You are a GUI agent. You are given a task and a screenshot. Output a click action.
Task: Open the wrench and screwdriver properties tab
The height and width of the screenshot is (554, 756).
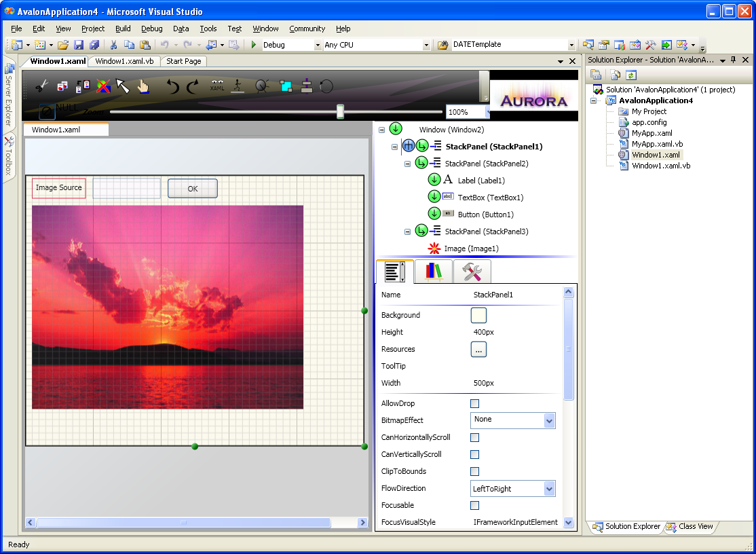click(472, 272)
